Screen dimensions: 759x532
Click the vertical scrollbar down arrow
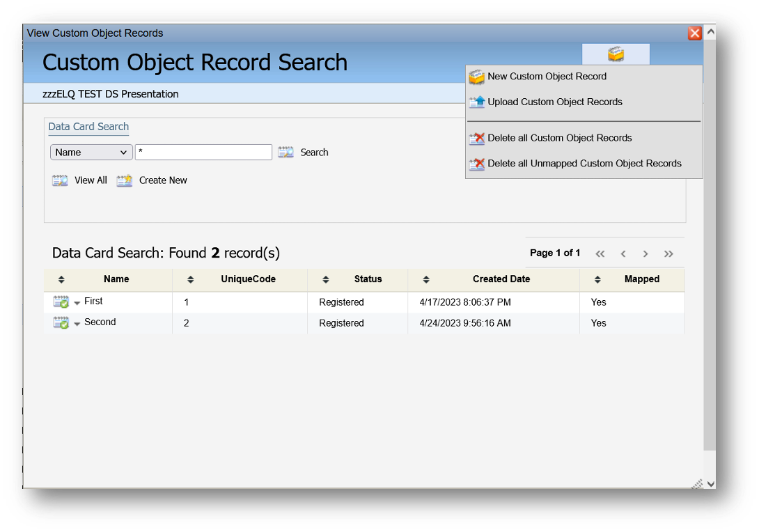[x=710, y=483]
